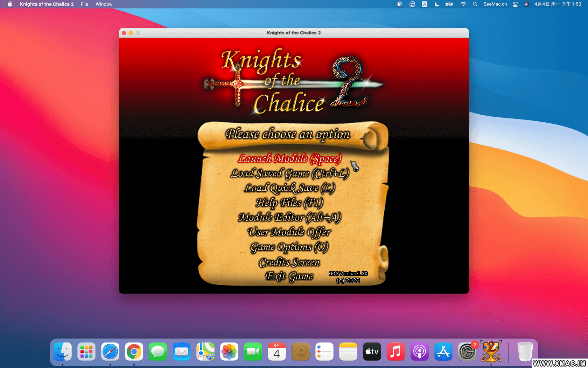Launch Apple TV from the Dock
The image size is (588, 368).
pos(372,352)
